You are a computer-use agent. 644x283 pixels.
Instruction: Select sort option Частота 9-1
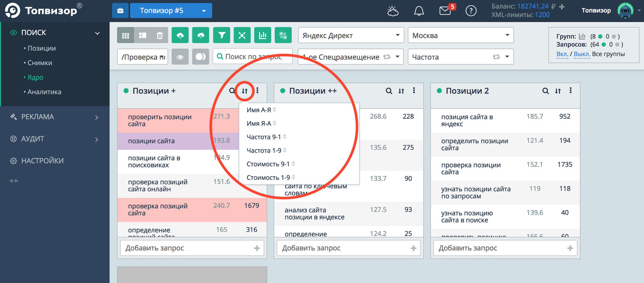pos(264,137)
